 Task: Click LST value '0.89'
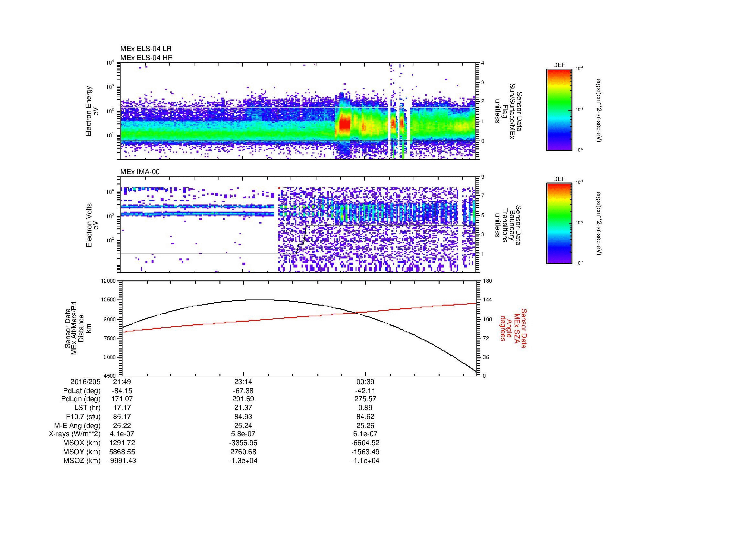(365, 408)
